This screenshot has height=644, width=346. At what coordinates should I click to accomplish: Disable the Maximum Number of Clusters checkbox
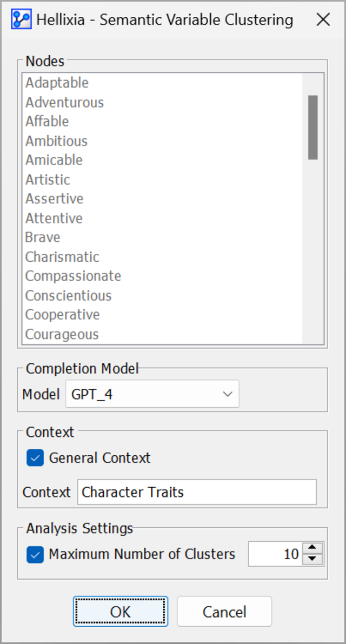pos(35,554)
